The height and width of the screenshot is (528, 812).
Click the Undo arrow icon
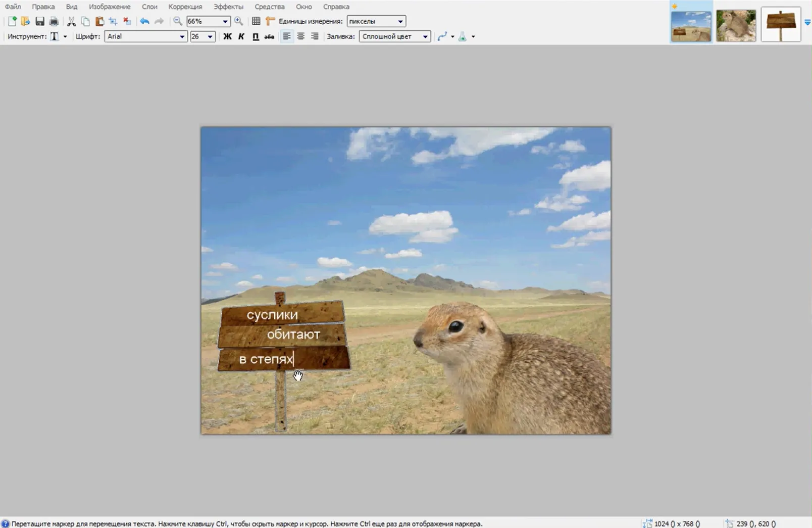click(x=145, y=21)
